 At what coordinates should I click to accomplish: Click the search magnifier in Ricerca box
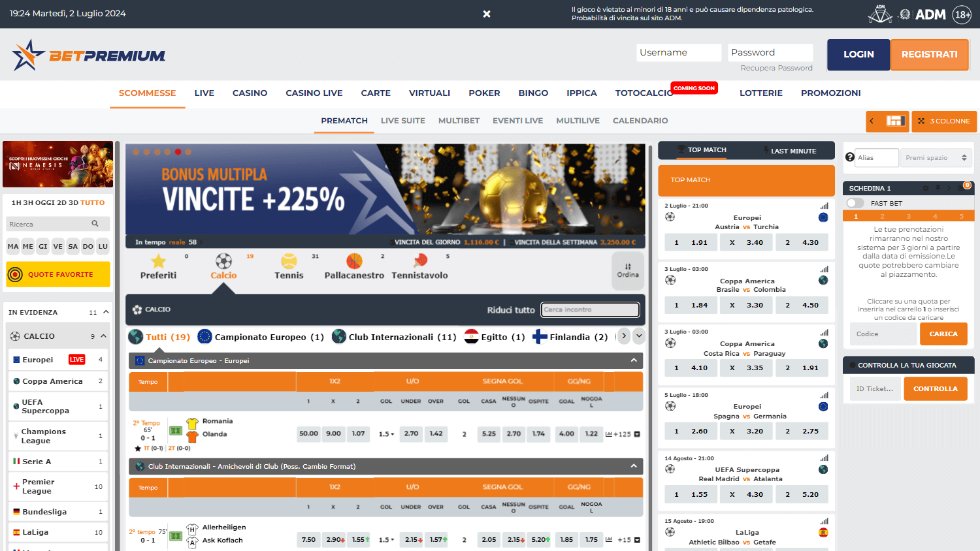pos(95,223)
